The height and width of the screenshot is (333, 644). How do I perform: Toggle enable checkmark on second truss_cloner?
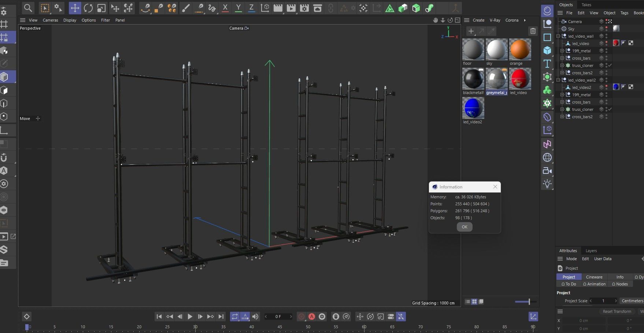[610, 109]
